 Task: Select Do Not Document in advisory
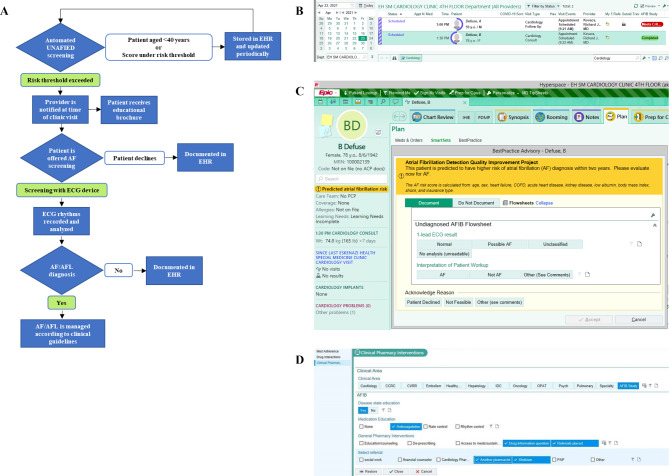476,203
